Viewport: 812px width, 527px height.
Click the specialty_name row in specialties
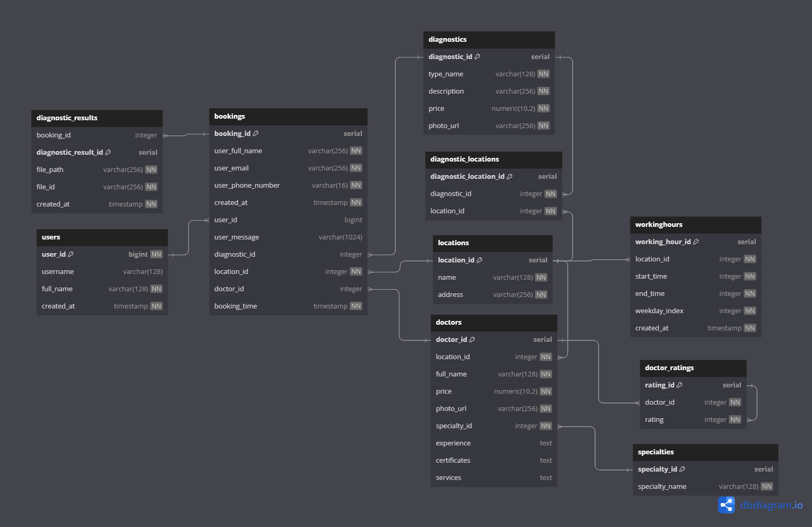click(705, 487)
